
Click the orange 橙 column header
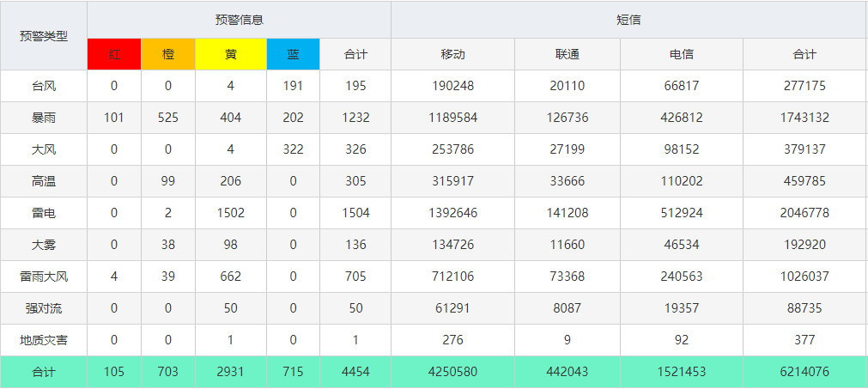tap(168, 54)
